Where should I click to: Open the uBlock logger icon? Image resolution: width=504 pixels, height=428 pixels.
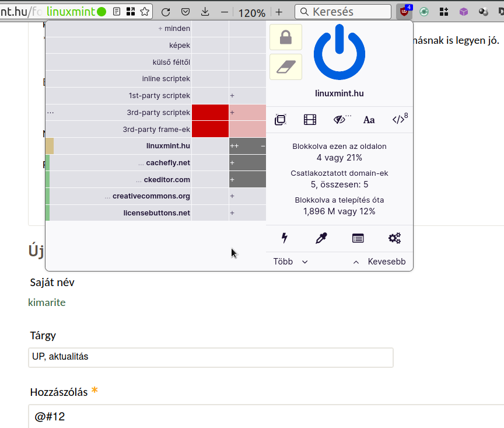click(358, 238)
